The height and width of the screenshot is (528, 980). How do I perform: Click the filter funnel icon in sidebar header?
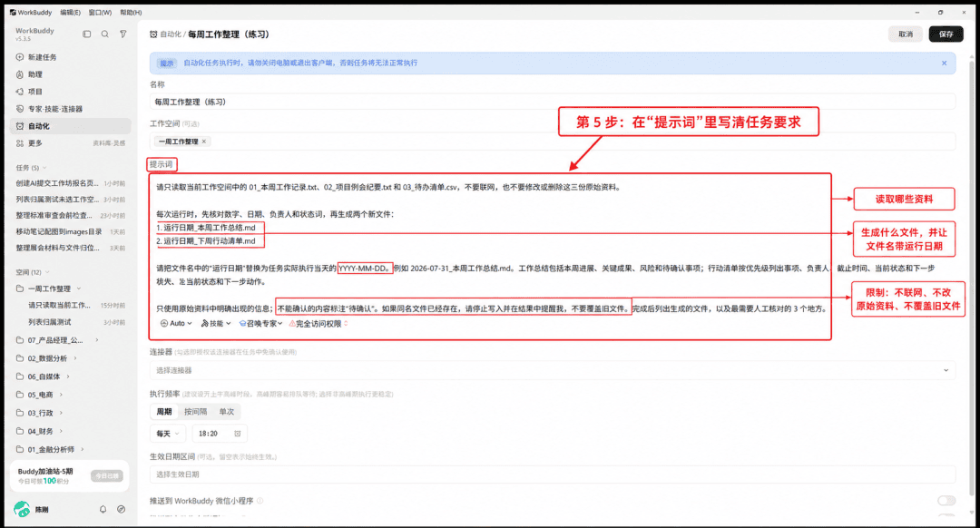[x=123, y=34]
